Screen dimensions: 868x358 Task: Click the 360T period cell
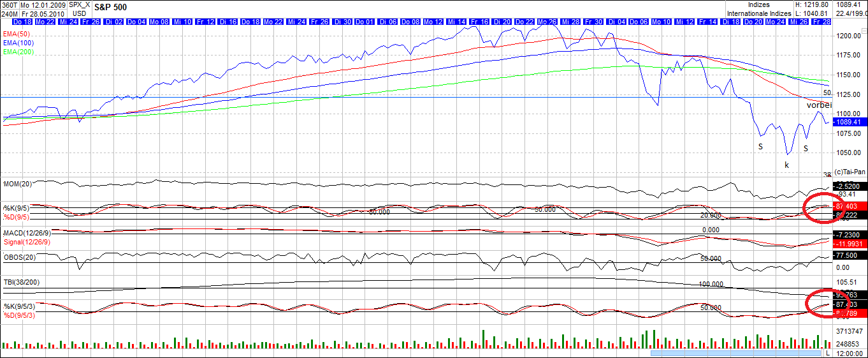point(10,4)
